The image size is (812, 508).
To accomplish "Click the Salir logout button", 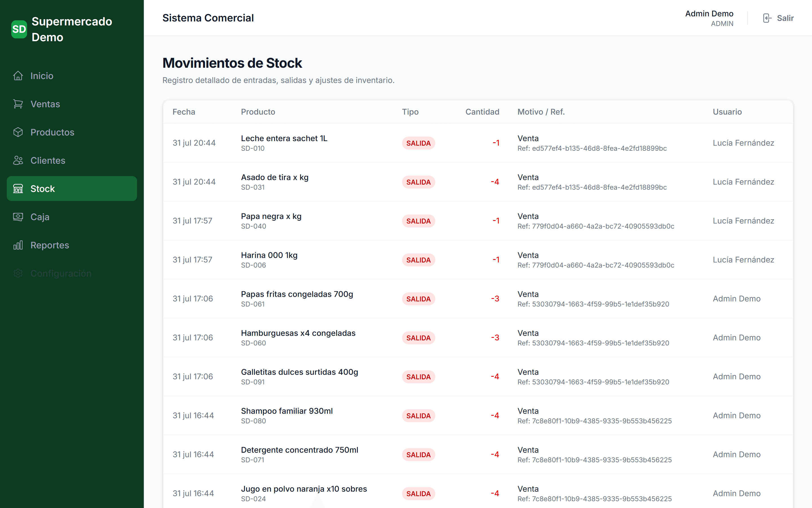I will pos(778,18).
